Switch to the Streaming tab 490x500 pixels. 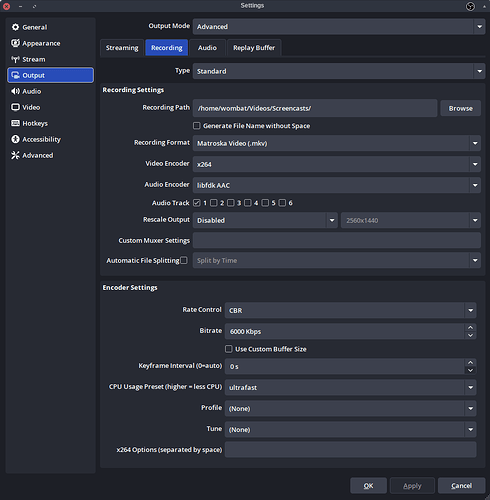point(122,48)
